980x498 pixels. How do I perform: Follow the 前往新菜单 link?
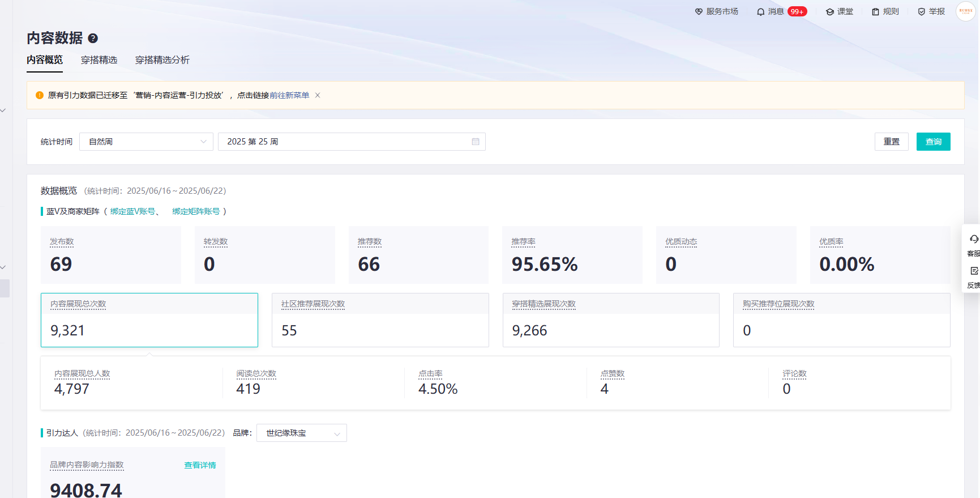(289, 95)
